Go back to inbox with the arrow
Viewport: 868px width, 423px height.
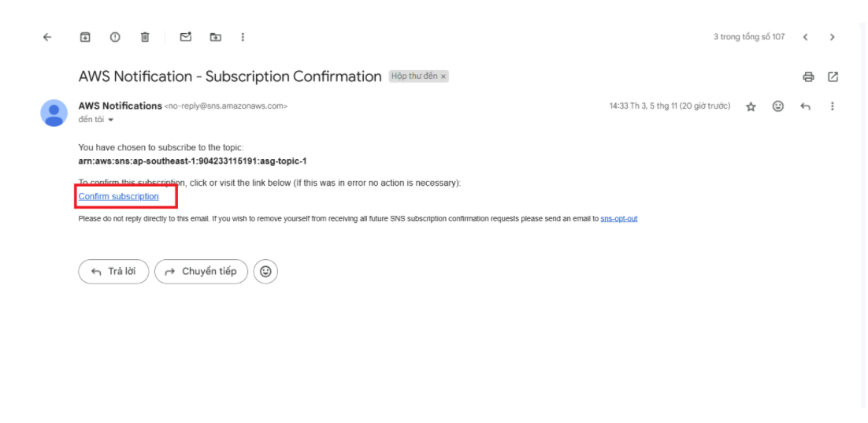pos(47,37)
